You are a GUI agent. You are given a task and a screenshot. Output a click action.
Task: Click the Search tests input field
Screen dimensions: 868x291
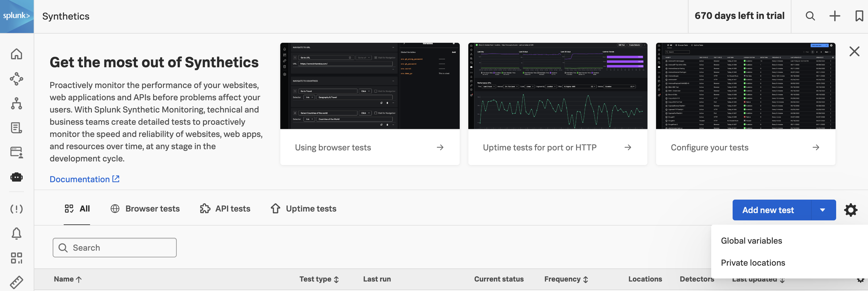point(115,248)
